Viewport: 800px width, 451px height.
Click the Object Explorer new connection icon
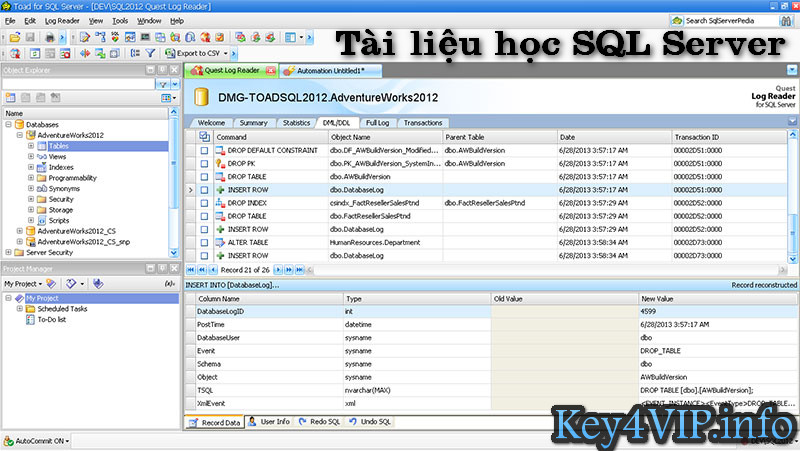tap(11, 97)
